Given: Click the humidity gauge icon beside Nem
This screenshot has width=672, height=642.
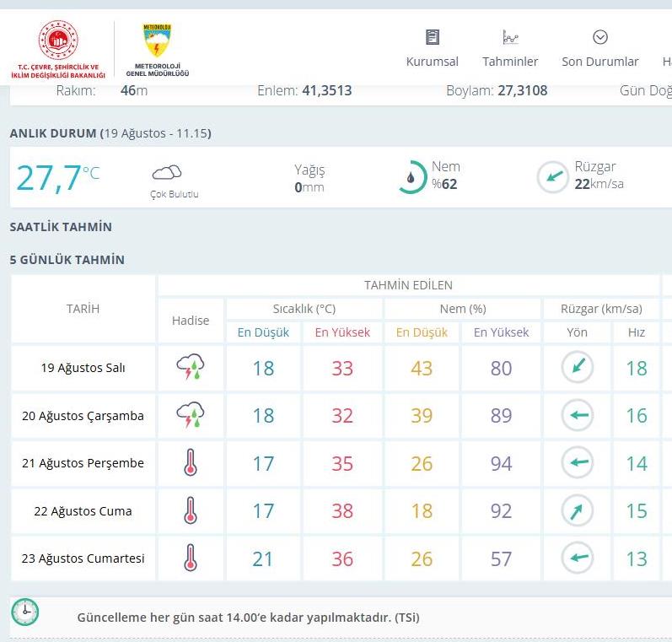Looking at the screenshot, I should coord(411,177).
